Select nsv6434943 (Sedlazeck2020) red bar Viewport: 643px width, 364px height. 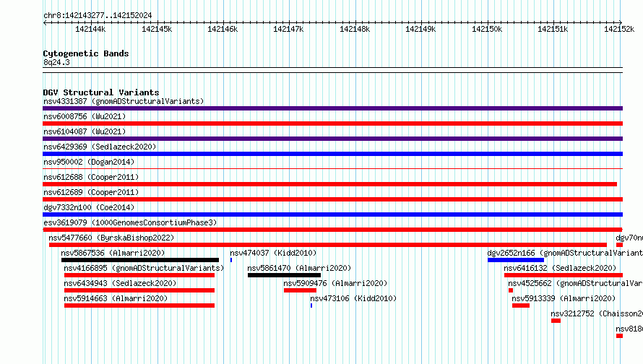click(139, 290)
